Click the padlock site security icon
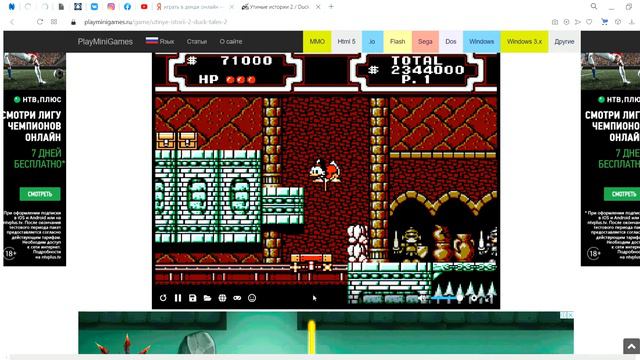 73,22
